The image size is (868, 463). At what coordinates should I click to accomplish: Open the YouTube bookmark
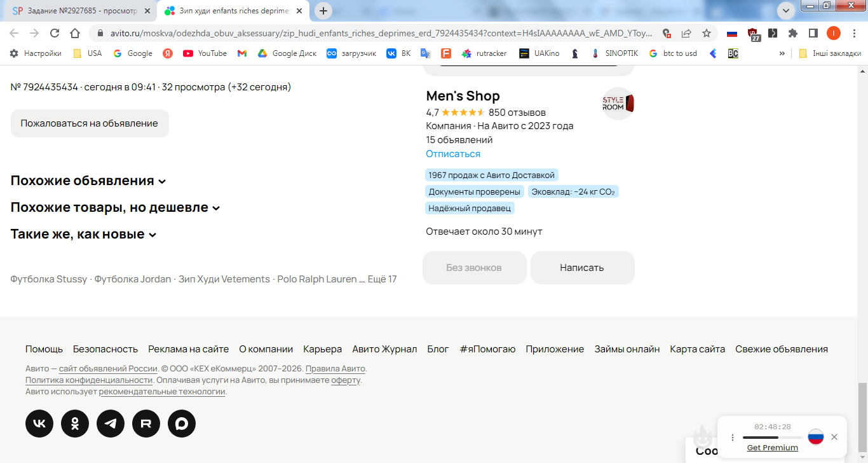click(205, 53)
